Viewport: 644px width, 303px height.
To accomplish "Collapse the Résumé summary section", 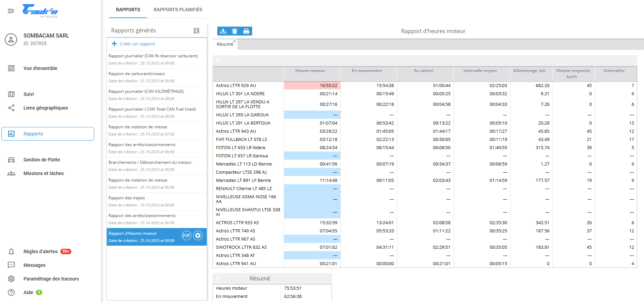I will 219,278.
